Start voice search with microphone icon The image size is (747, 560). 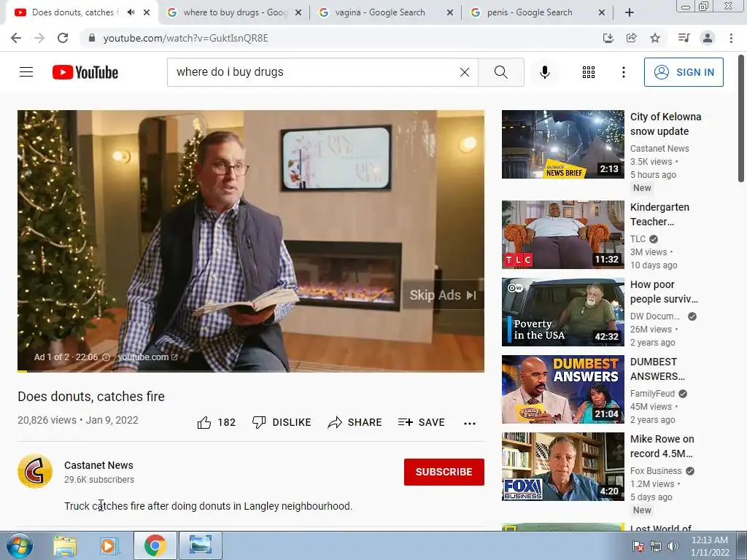545,72
